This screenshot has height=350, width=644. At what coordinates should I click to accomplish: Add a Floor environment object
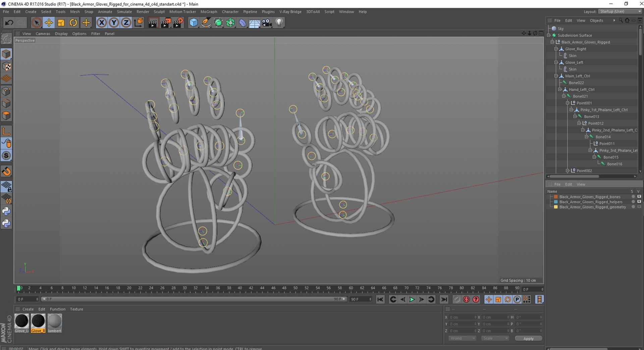point(255,22)
